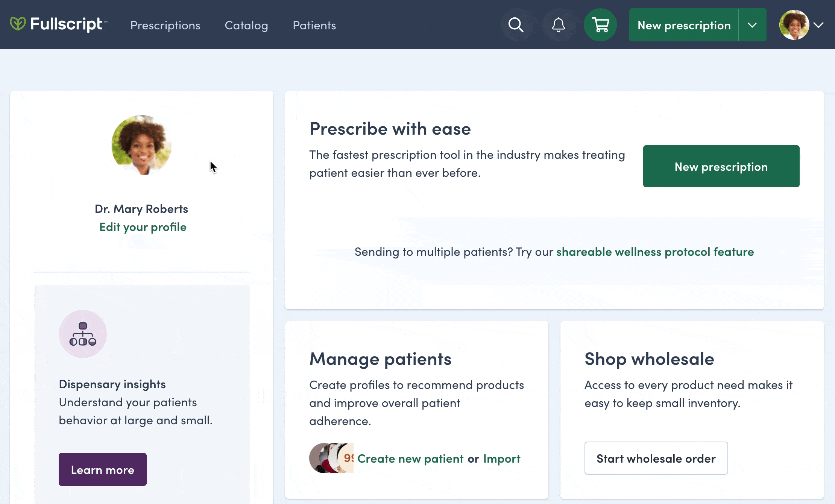
Task: Expand the New prescription dropdown arrow
Action: (752, 25)
